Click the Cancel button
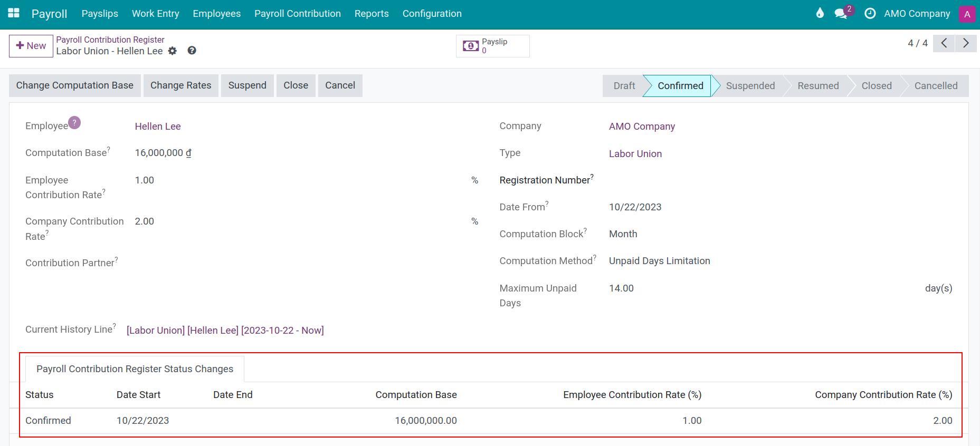The width and height of the screenshot is (980, 446). pyautogui.click(x=340, y=85)
